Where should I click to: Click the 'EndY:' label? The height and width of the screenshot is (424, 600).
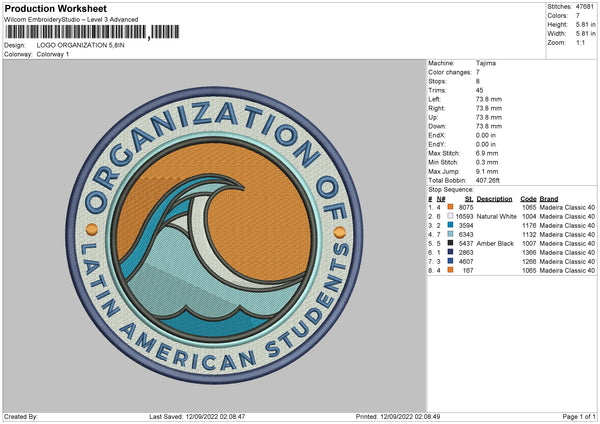coord(437,144)
